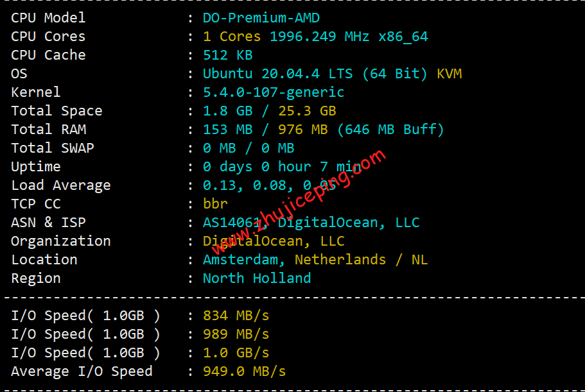Click the '989 MB/s' I/O speed value
585x392 pixels.
click(236, 334)
